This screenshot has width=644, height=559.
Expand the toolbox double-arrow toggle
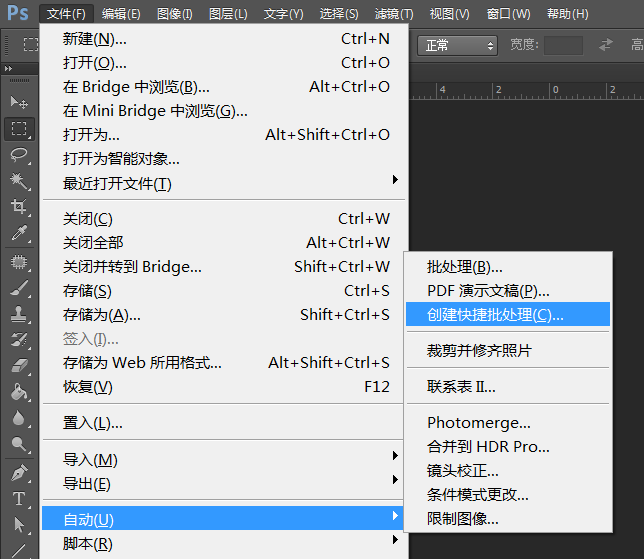(x=8, y=69)
